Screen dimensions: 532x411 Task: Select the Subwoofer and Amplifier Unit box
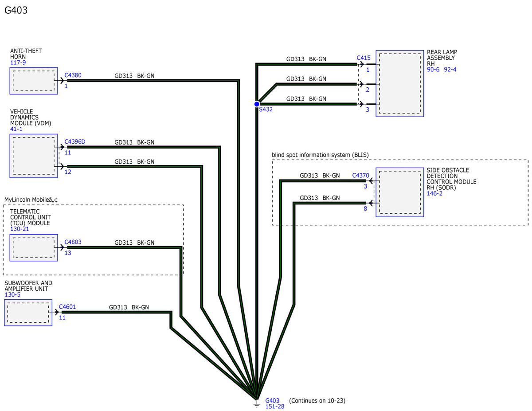tap(28, 313)
